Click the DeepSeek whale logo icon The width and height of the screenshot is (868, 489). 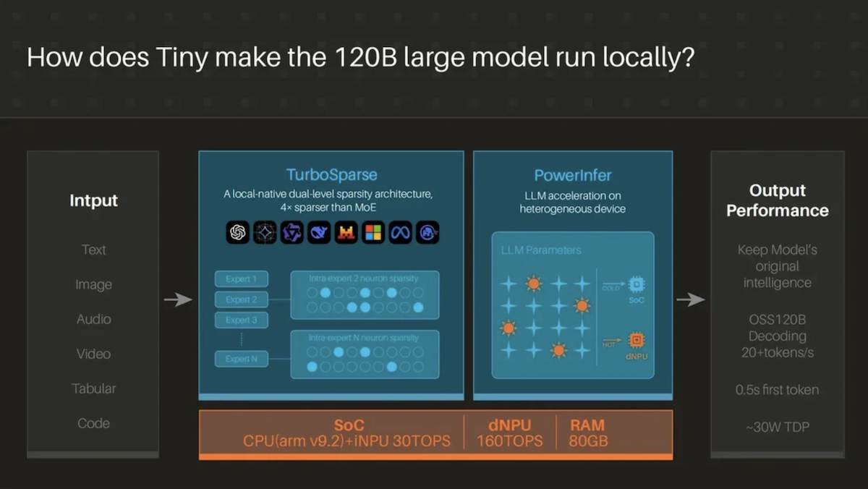(319, 232)
